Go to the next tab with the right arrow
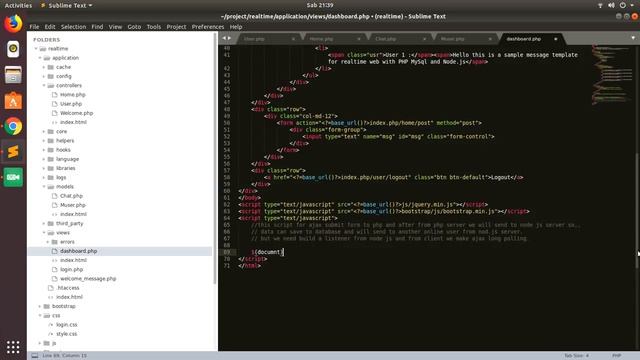This screenshot has width=640, height=360. point(229,38)
